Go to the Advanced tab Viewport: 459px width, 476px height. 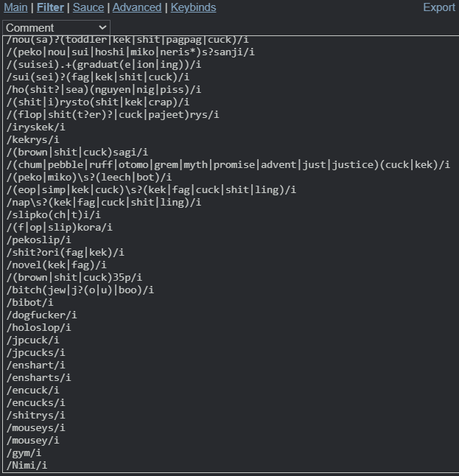point(137,7)
